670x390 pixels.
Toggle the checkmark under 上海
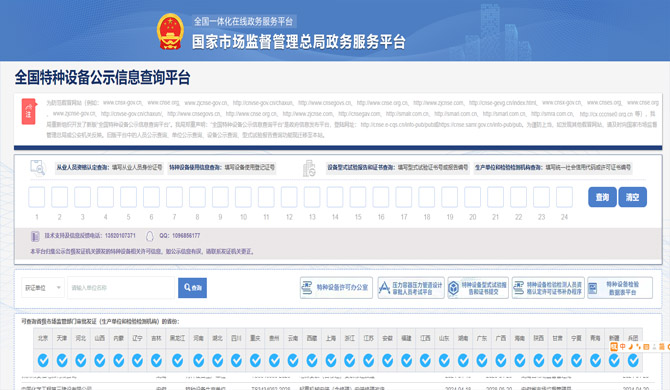pos(331,361)
